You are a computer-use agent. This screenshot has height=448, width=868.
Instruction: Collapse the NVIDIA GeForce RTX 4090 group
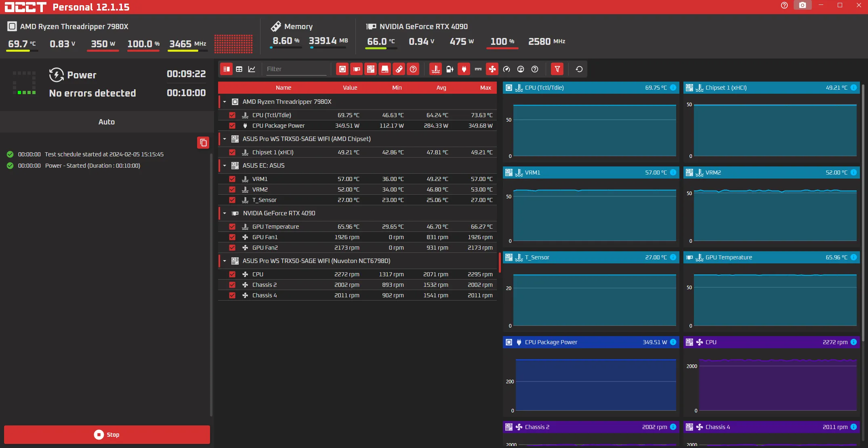[x=225, y=213]
